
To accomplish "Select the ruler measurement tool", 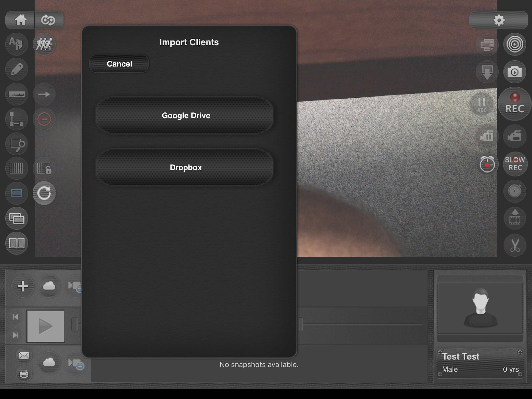I will coord(16,94).
